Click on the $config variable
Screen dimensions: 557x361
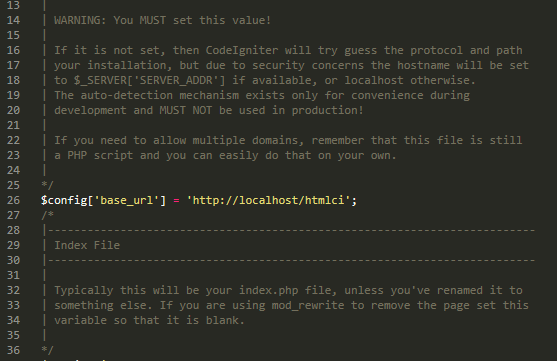(x=64, y=201)
